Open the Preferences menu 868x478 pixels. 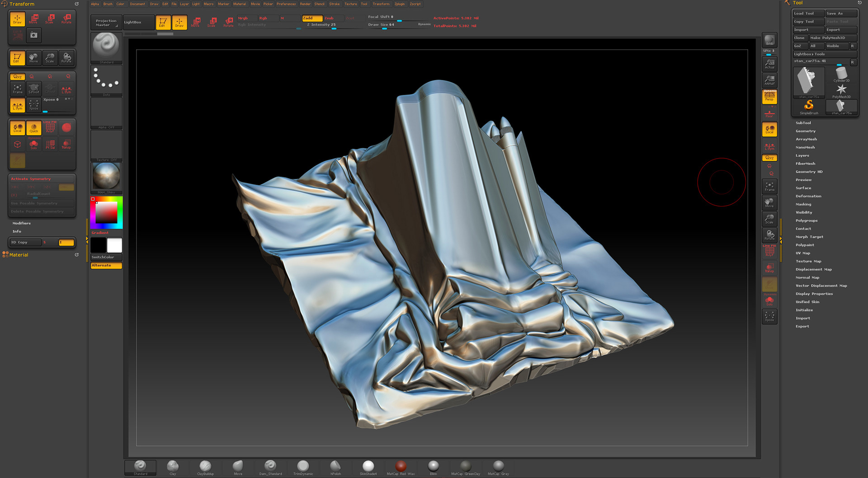point(286,4)
